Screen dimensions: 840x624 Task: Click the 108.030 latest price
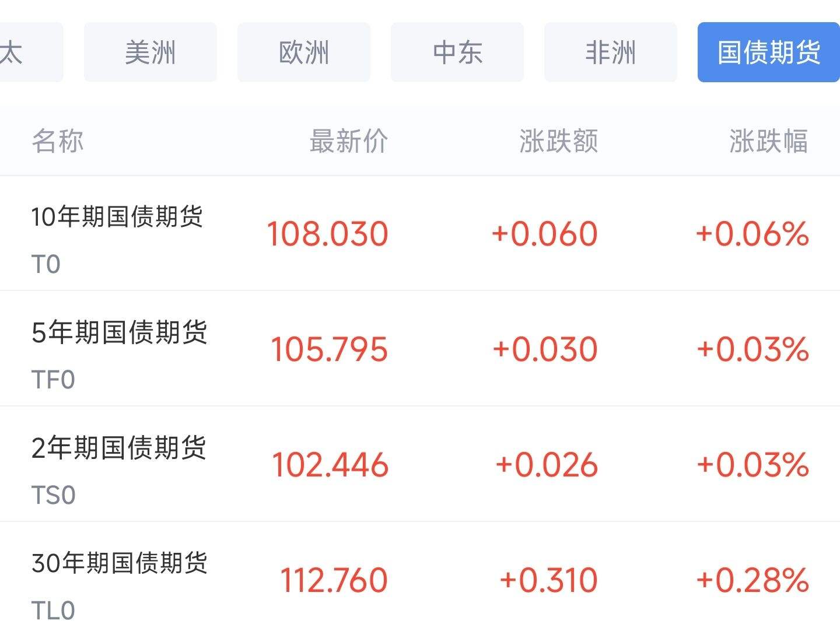(x=327, y=234)
